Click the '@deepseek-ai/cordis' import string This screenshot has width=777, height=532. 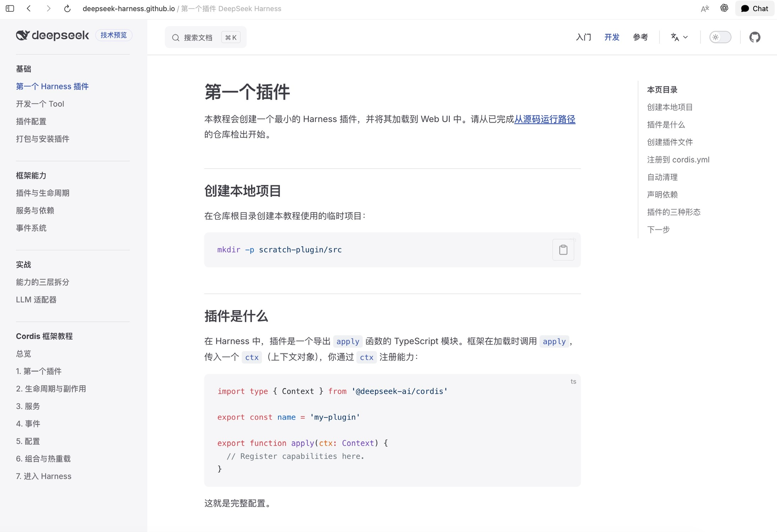(400, 391)
